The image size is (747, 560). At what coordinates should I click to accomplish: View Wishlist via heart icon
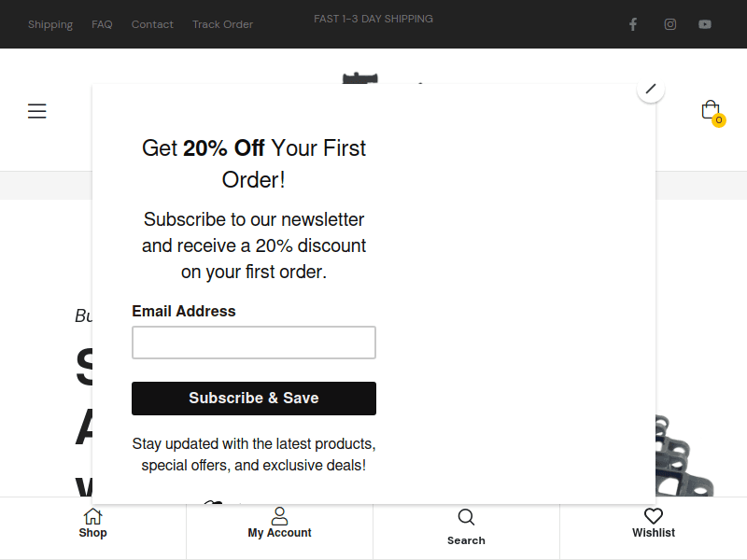point(653,524)
